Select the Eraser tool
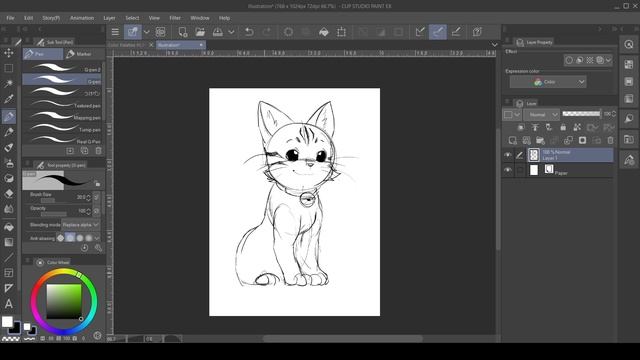 pyautogui.click(x=9, y=194)
